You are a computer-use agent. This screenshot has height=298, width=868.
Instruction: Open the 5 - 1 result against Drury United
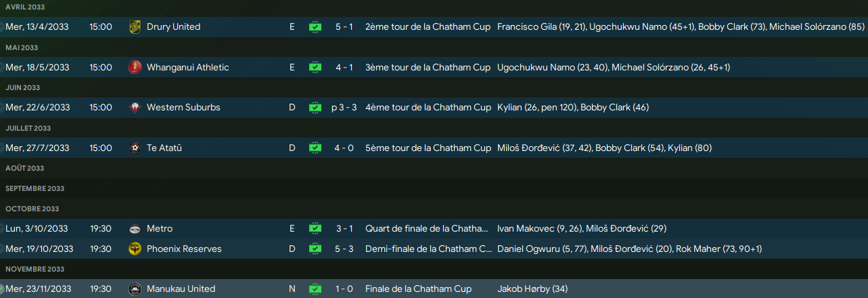click(x=344, y=27)
